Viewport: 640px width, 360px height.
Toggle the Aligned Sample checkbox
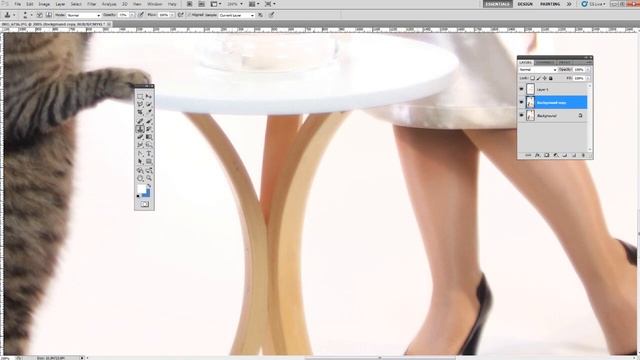tap(189, 15)
